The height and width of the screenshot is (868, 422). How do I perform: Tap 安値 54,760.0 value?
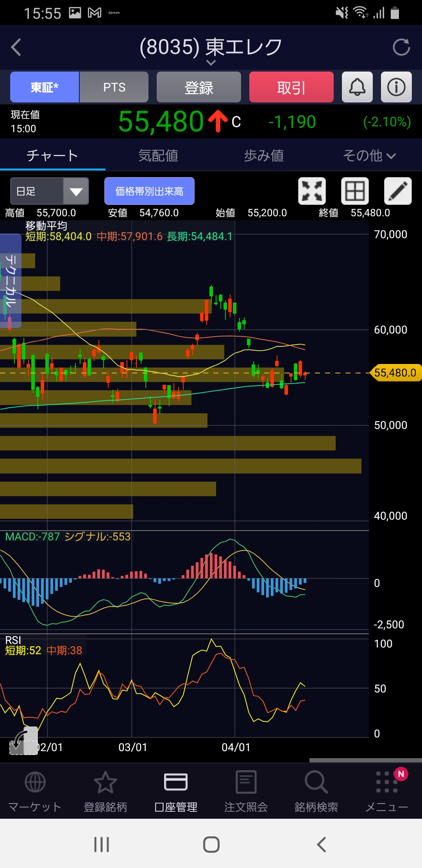[159, 213]
